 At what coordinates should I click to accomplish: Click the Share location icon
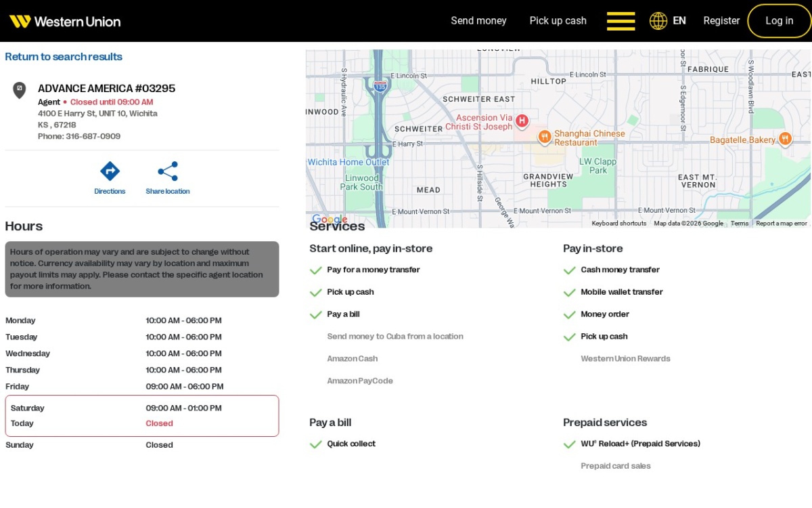[168, 171]
